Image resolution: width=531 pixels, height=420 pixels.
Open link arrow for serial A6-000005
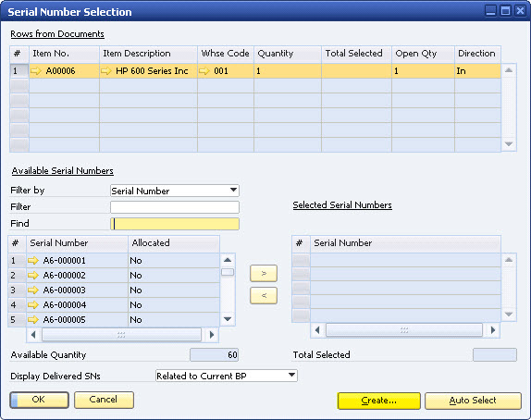(x=33, y=320)
